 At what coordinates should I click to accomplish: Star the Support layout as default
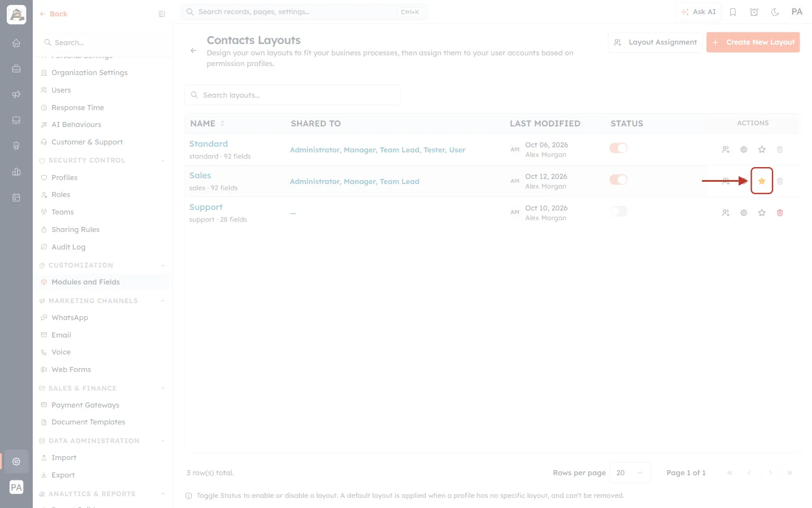click(x=762, y=213)
